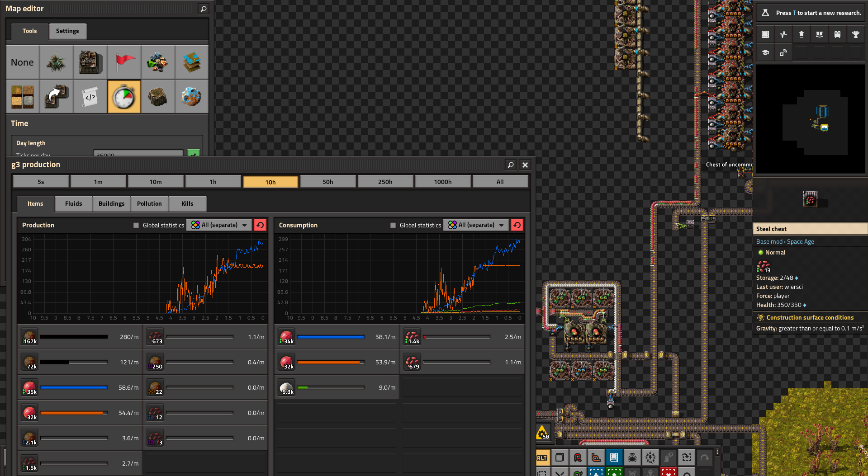Viewport: 868px width, 476px height.
Task: Select the tiles editor tool
Action: pyautogui.click(x=23, y=96)
